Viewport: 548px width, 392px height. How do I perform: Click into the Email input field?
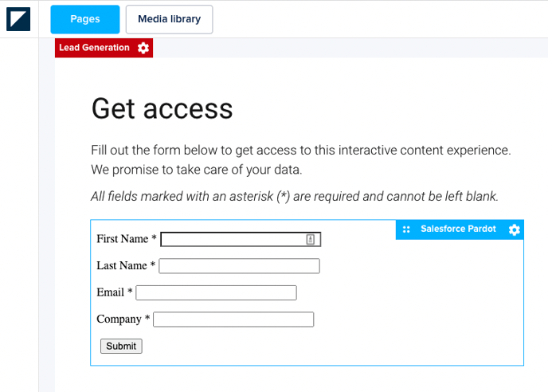point(216,293)
